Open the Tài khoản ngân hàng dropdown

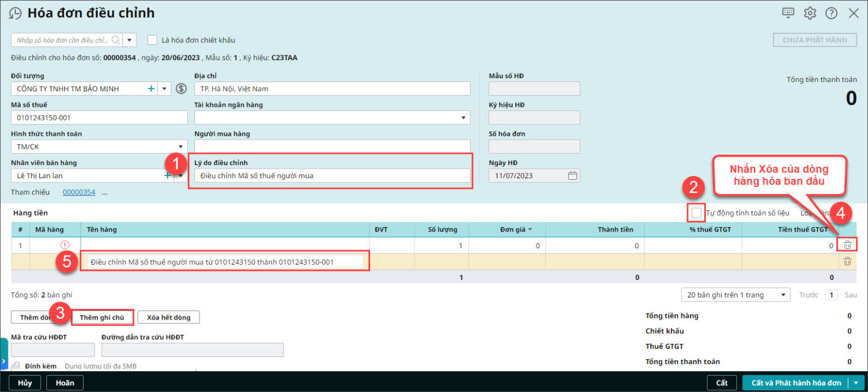pos(463,118)
